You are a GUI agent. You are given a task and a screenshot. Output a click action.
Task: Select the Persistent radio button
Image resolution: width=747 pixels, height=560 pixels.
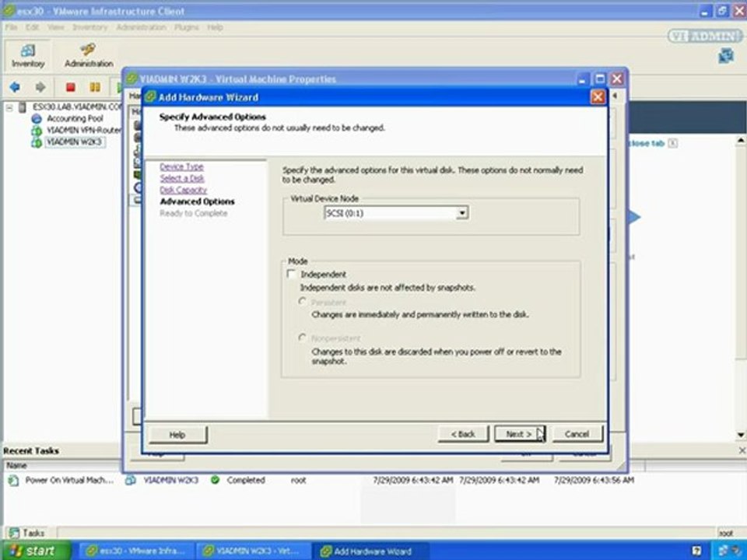[302, 302]
